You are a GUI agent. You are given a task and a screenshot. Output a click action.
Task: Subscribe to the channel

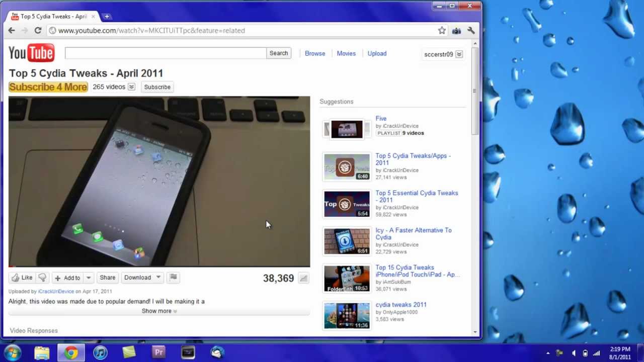click(157, 87)
